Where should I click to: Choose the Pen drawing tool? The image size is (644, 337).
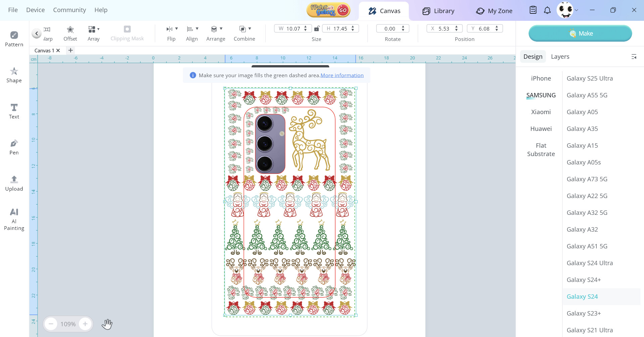pos(14,147)
